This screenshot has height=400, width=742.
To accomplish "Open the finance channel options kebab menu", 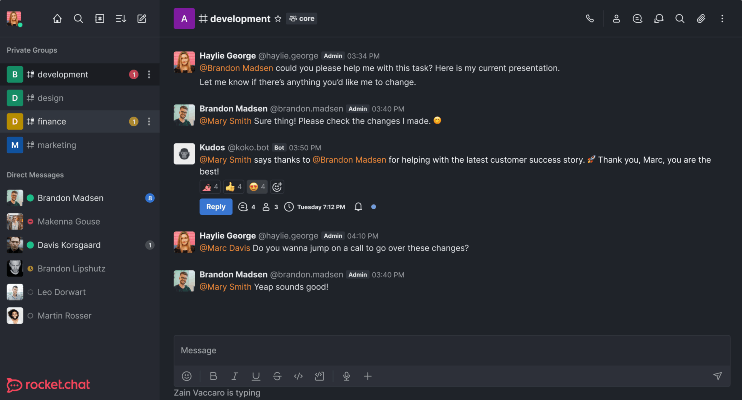I will (149, 122).
